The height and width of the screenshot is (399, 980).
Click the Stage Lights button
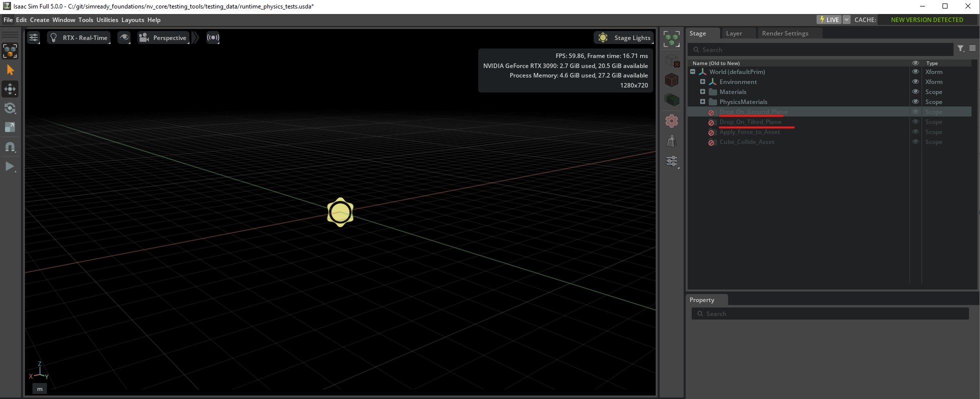(625, 37)
